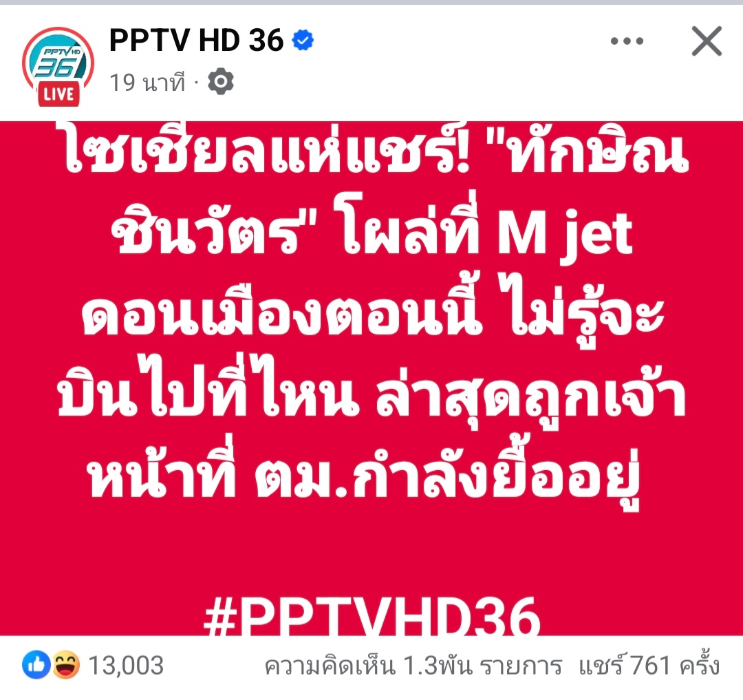The image size is (743, 700).
Task: View shares via "แชร์ 761 ครั้ง"
Action: (649, 665)
